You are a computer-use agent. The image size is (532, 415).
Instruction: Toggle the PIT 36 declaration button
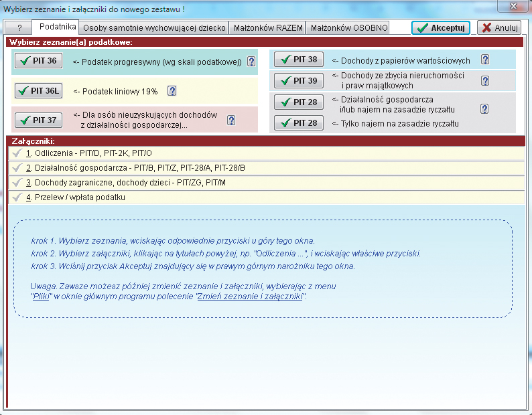(x=38, y=61)
